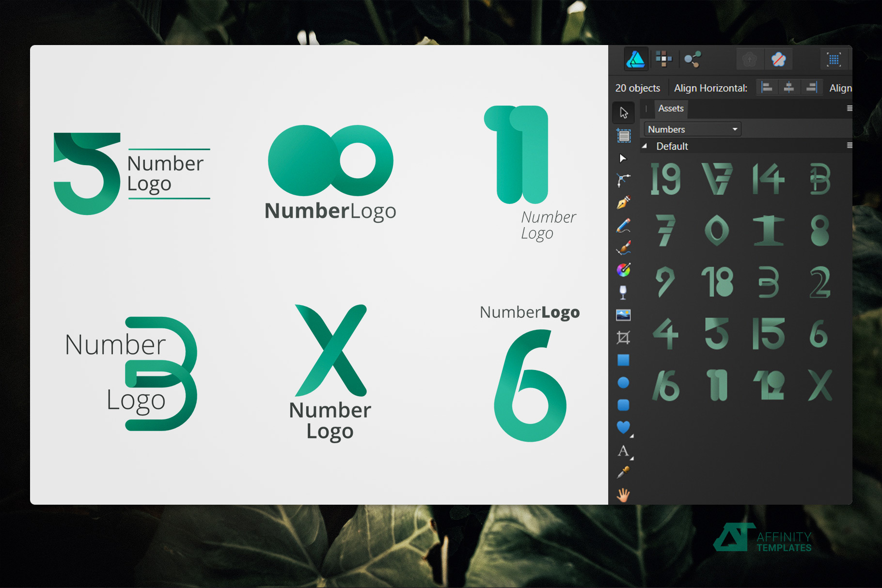Align objects center horizontally

coord(789,88)
